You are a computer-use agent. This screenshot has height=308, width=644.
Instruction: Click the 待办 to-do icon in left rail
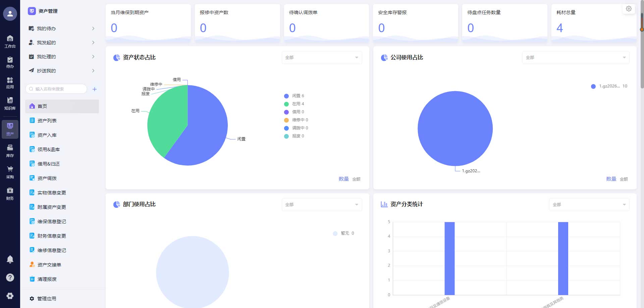(10, 62)
